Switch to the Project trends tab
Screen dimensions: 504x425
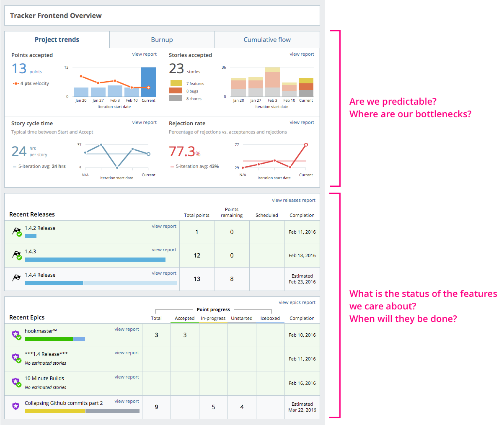tap(57, 40)
